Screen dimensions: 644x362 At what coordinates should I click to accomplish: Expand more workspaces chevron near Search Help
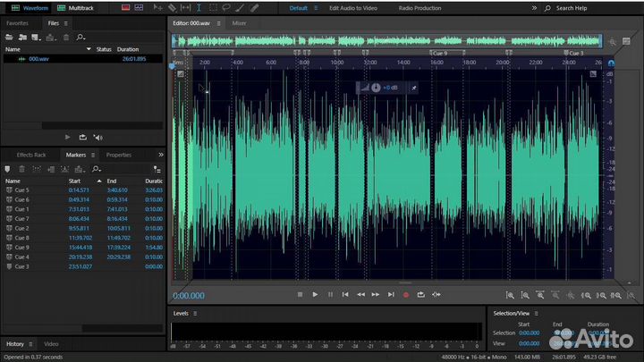coord(534,8)
